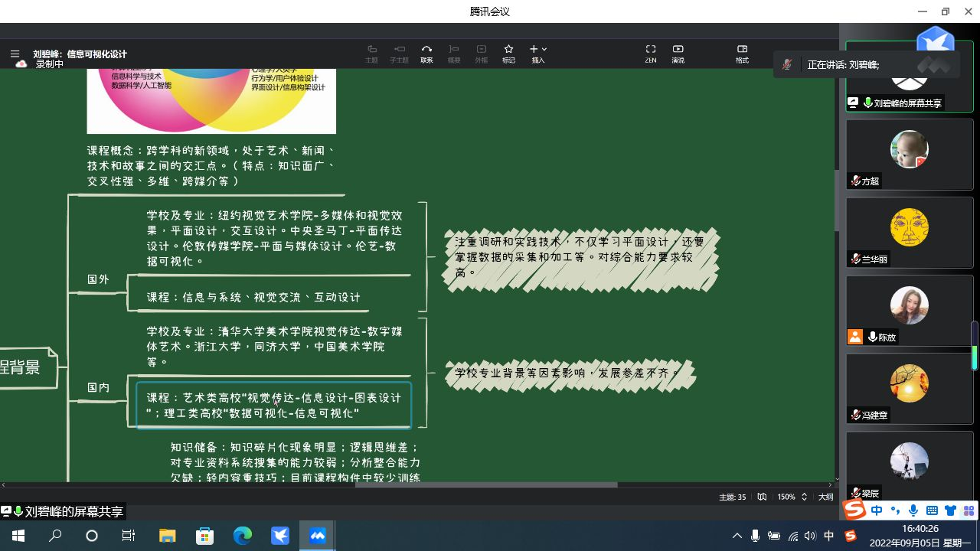Toggle Sogou voice input microphone
This screenshot has height=551, width=980.
pyautogui.click(x=913, y=510)
